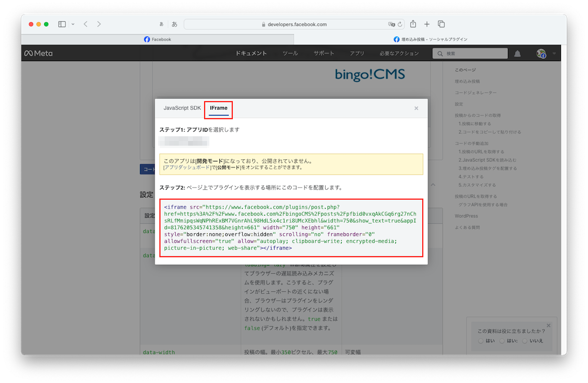This screenshot has height=383, width=588.
Task: Open the App ID selector
Action: (183, 142)
